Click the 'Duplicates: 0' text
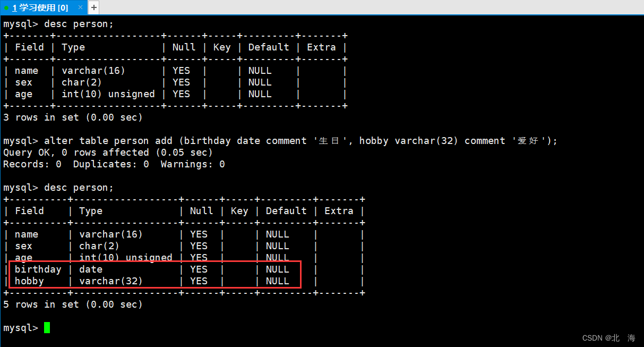The height and width of the screenshot is (347, 644). [111, 164]
